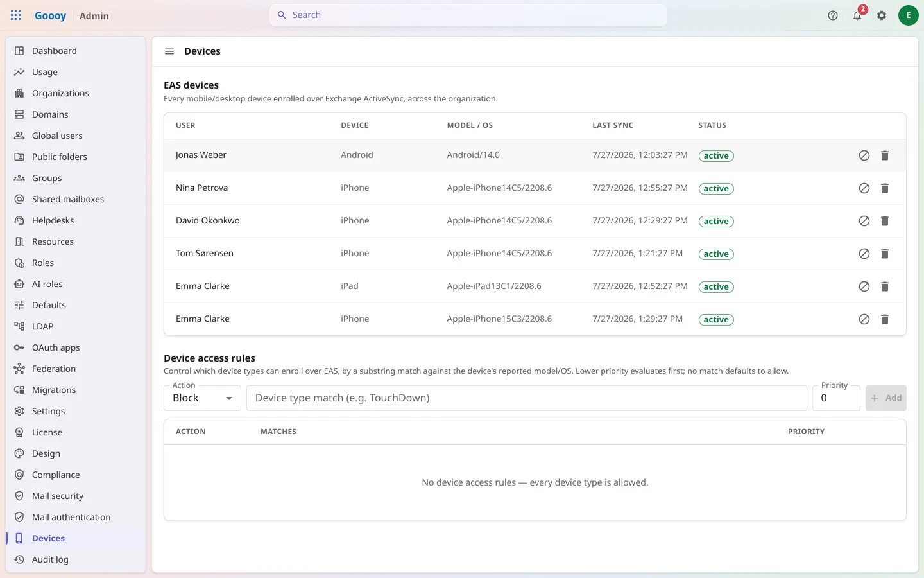Delete David Okonkwo's iPhone
The height and width of the screenshot is (578, 924).
[885, 221]
